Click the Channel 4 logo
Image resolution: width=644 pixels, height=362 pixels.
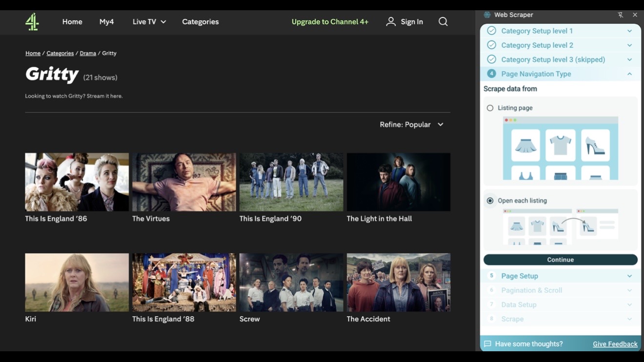[x=32, y=22]
